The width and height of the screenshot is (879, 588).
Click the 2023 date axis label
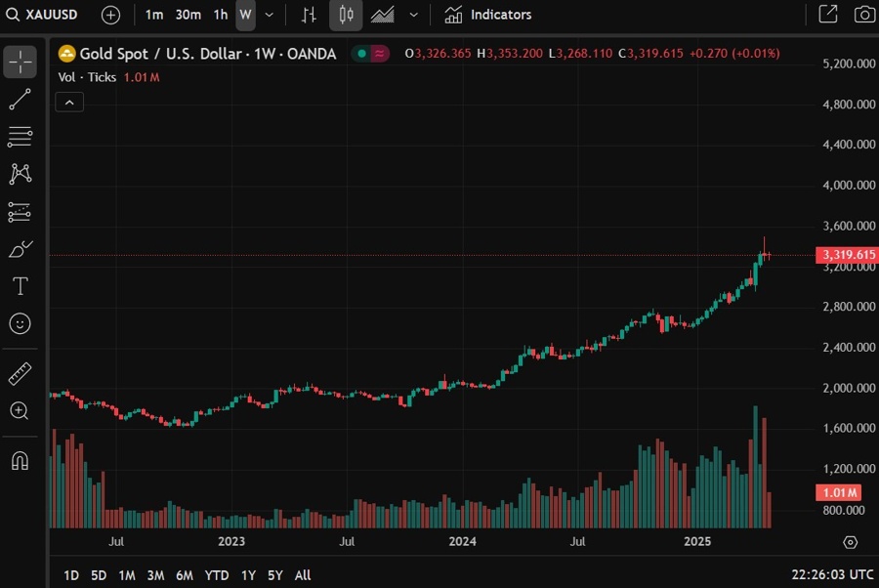pos(230,541)
